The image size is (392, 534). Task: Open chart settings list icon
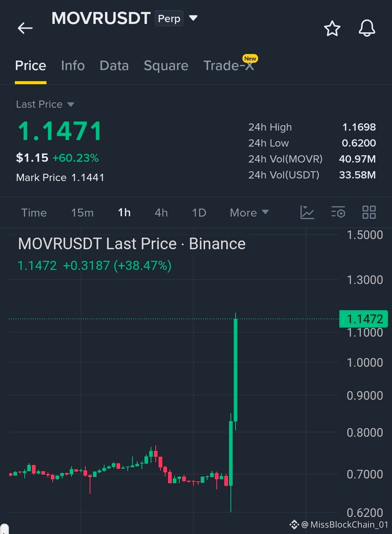[x=338, y=212]
